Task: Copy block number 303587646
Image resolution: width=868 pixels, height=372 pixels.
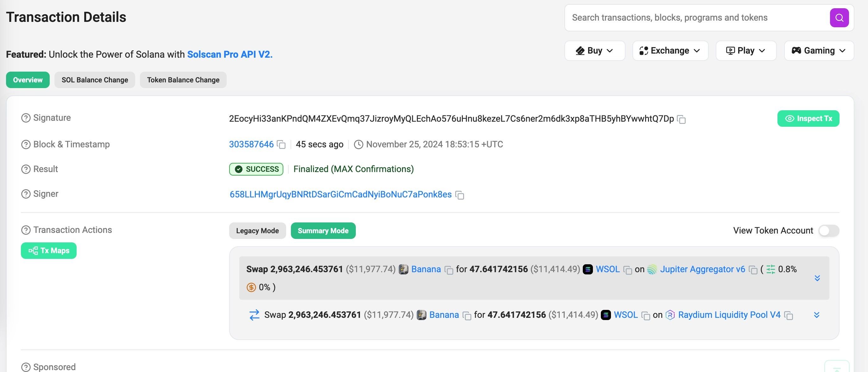Action: [281, 145]
